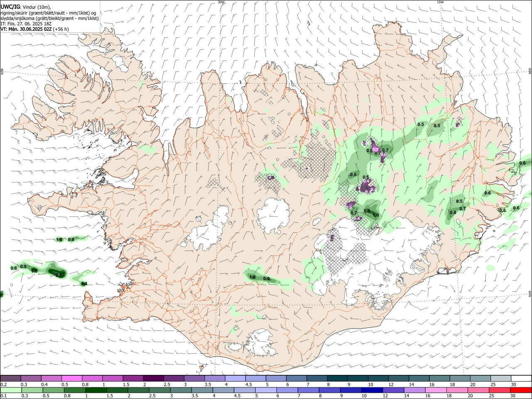Click the '2.9' precipitation value offshore
Viewport: 532px width, 399px height.
tap(59, 275)
